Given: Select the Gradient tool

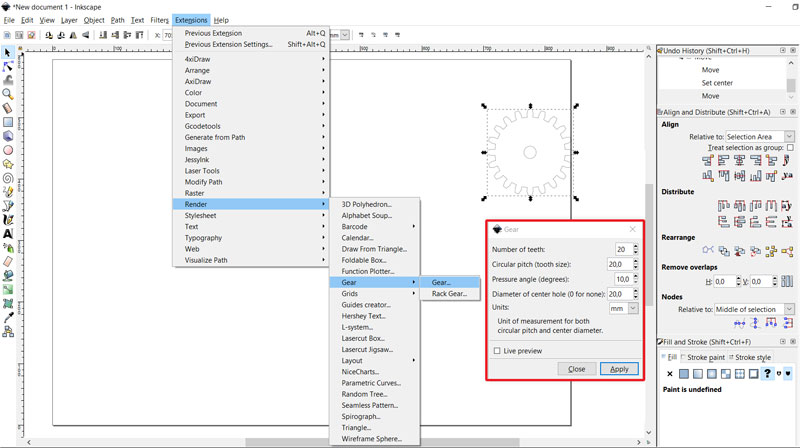Looking at the screenshot, I should click(8, 290).
